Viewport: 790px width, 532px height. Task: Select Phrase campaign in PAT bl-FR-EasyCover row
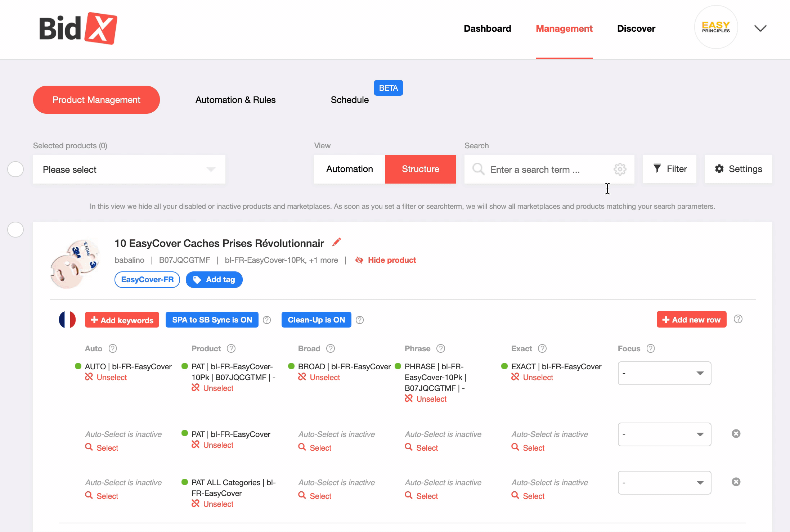(x=422, y=448)
